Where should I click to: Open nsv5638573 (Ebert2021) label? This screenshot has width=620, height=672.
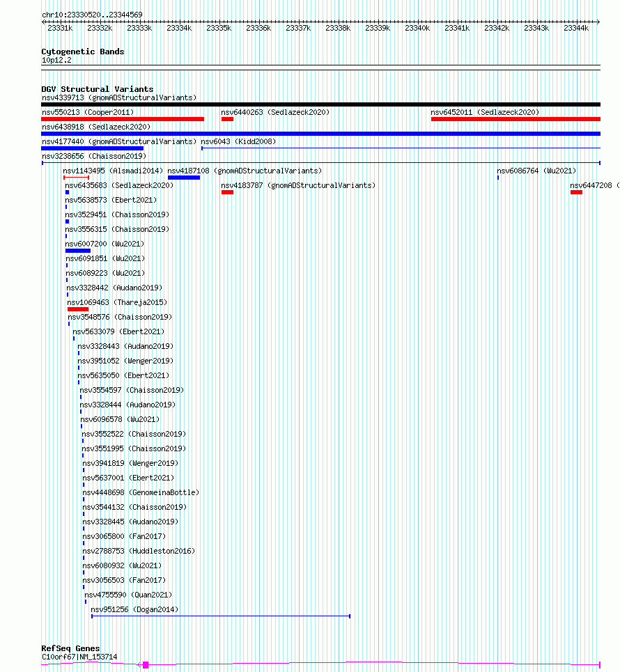click(x=111, y=200)
